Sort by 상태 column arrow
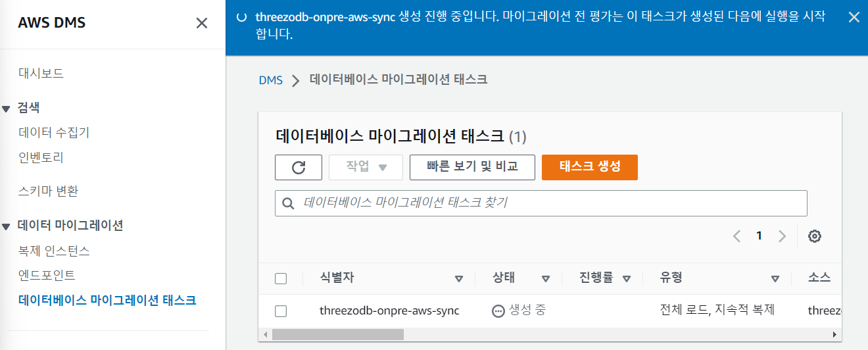 click(x=545, y=279)
